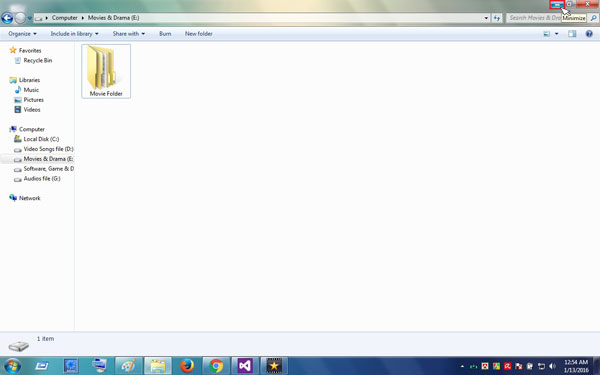Select the Movie Folder thumbnail
This screenshot has height=375, width=600.
click(106, 71)
